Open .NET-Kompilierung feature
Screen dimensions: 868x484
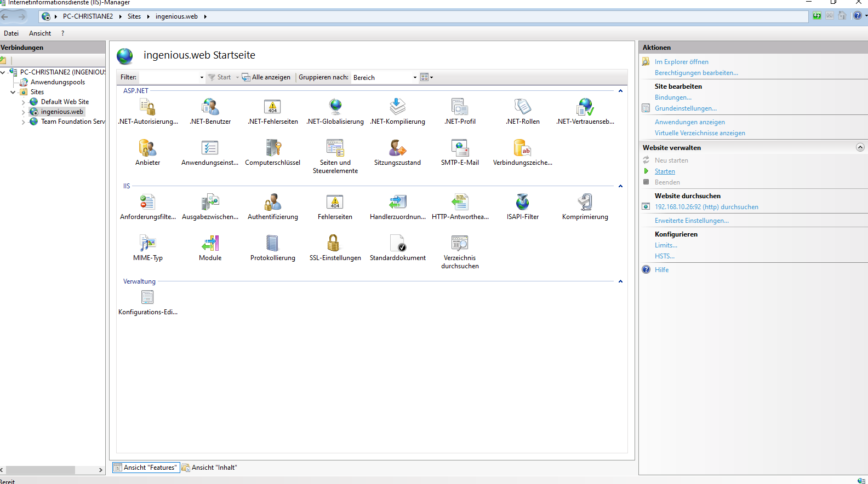pos(397,112)
